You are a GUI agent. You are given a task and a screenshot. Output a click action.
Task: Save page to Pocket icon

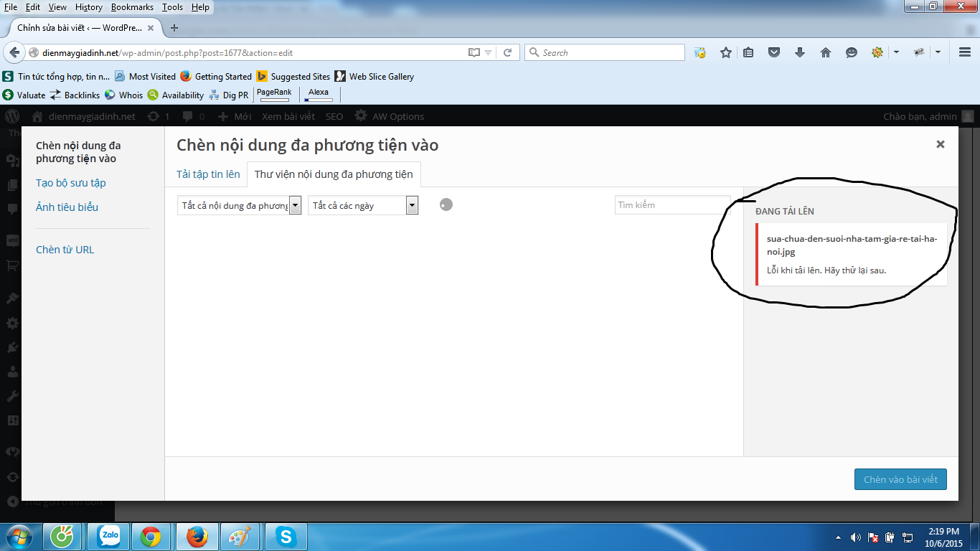click(x=774, y=52)
